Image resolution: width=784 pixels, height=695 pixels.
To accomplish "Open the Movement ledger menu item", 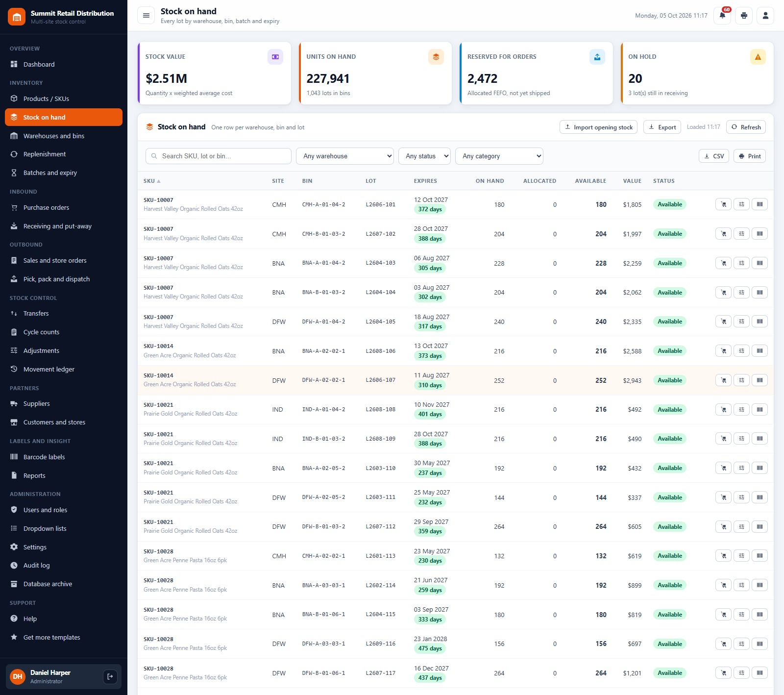I will coord(64,369).
